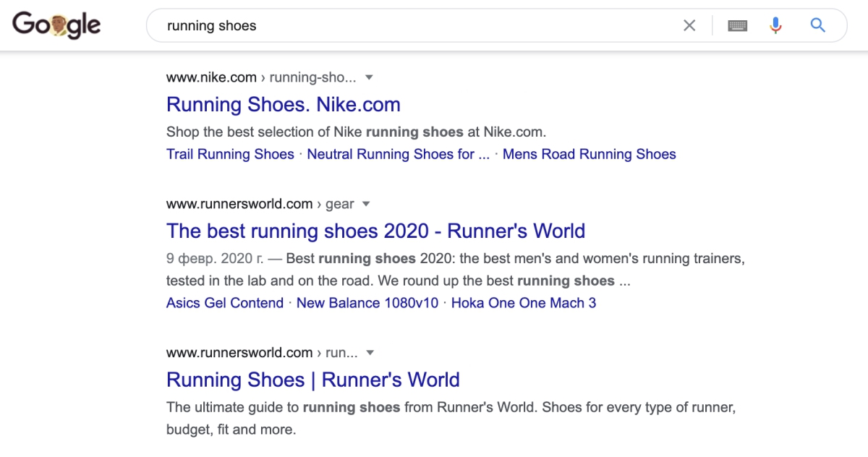868x457 pixels.
Task: Place cursor in the search input field
Action: pyautogui.click(x=434, y=25)
